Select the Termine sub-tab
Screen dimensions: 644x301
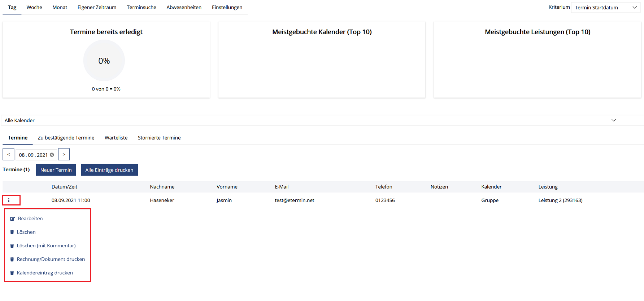(18, 138)
